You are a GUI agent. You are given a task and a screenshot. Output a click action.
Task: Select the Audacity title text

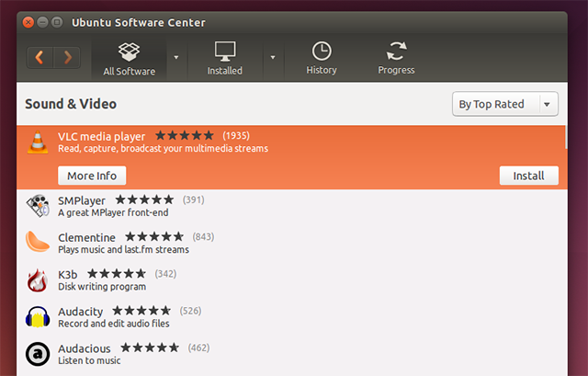coord(80,312)
